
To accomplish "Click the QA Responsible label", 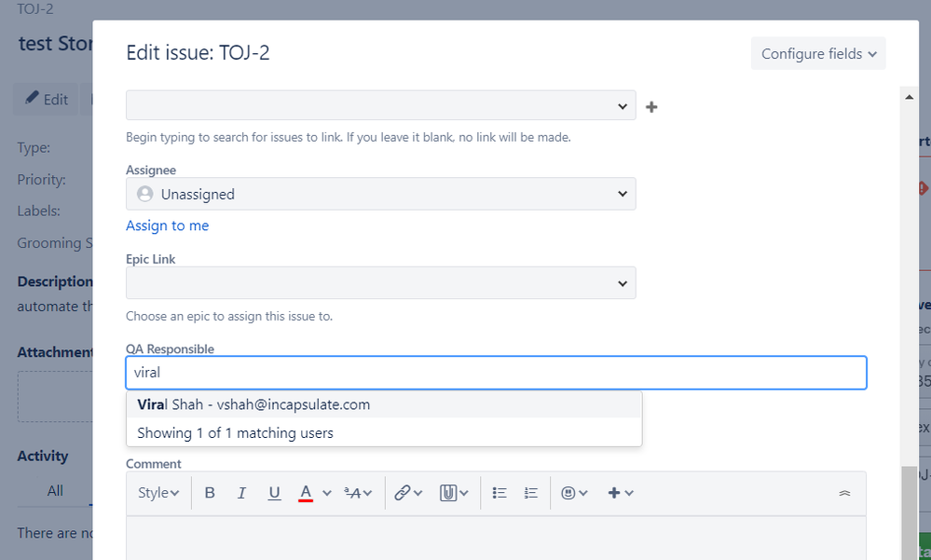I will pyautogui.click(x=170, y=349).
